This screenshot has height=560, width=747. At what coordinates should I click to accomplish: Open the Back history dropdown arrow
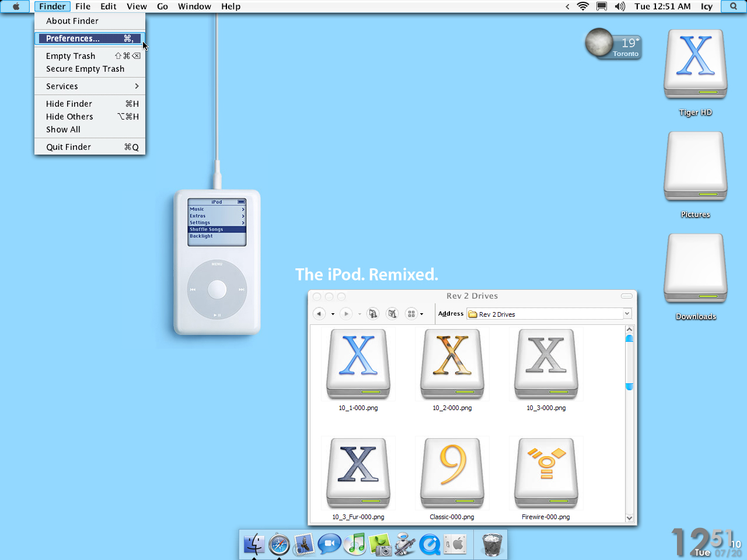point(333,314)
